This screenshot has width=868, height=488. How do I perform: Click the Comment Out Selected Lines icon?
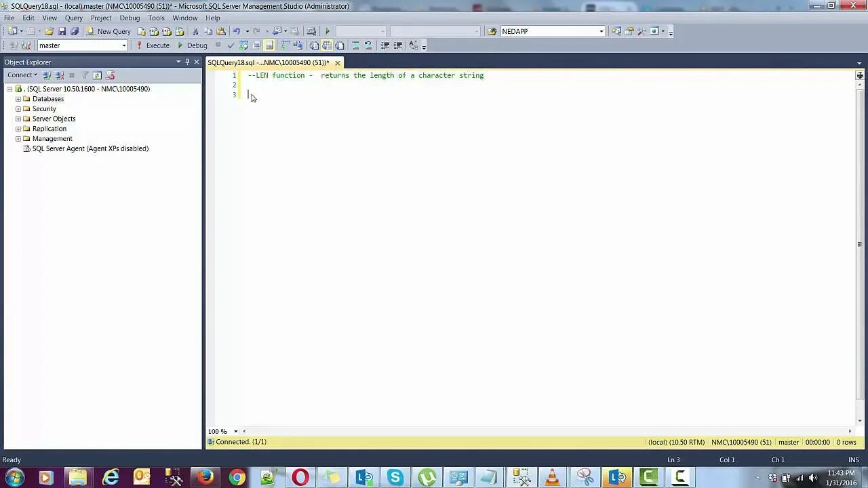point(355,45)
